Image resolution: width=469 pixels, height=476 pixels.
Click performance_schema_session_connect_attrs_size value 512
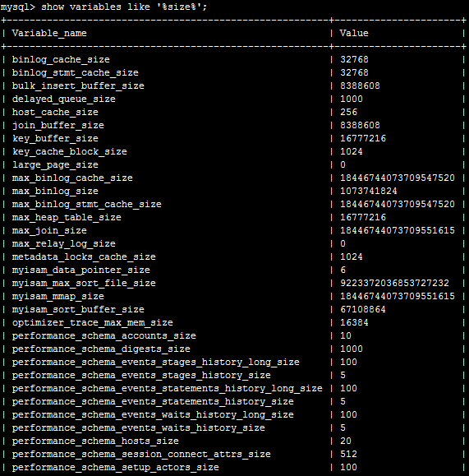pos(348,454)
